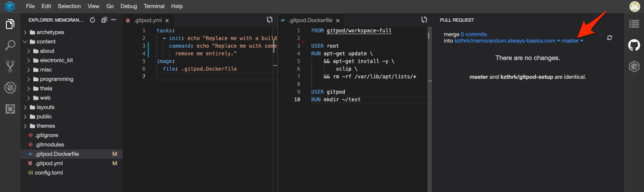This screenshot has width=644, height=192.
Task: Open the View menu
Action: [93, 6]
